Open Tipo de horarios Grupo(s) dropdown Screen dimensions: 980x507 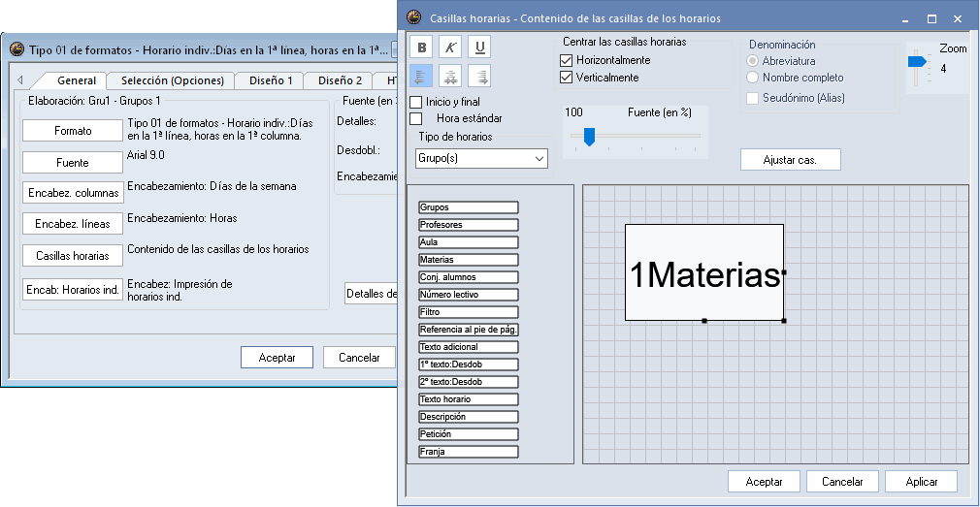(x=481, y=159)
